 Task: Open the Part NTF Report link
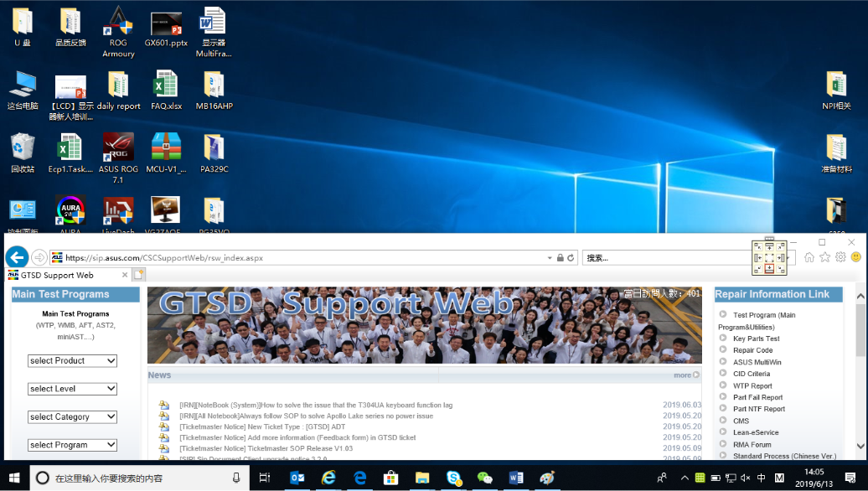point(759,409)
